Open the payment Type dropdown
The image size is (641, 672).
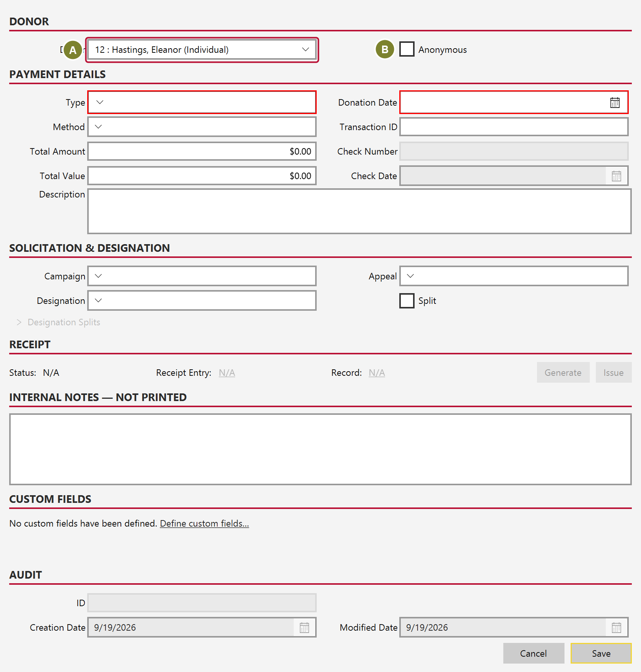pyautogui.click(x=202, y=102)
